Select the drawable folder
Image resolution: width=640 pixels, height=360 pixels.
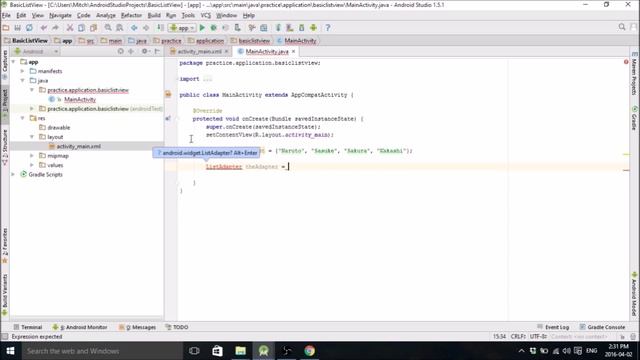(58, 127)
